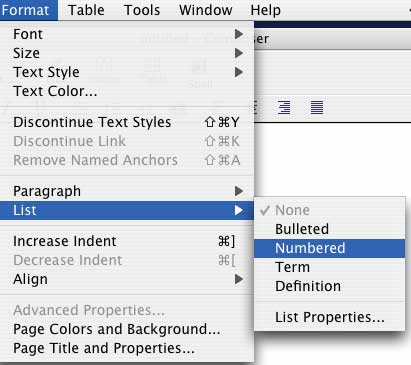411x365 pixels.
Task: Open the Tools menu
Action: 142,10
